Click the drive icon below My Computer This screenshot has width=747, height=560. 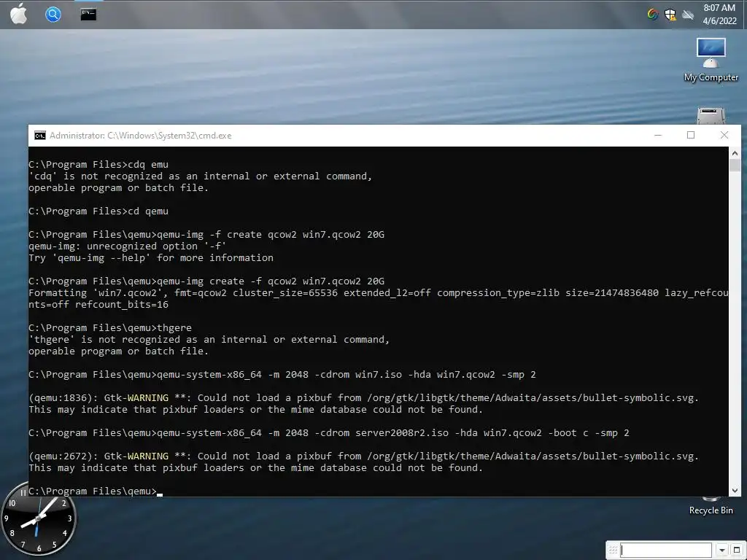click(711, 115)
